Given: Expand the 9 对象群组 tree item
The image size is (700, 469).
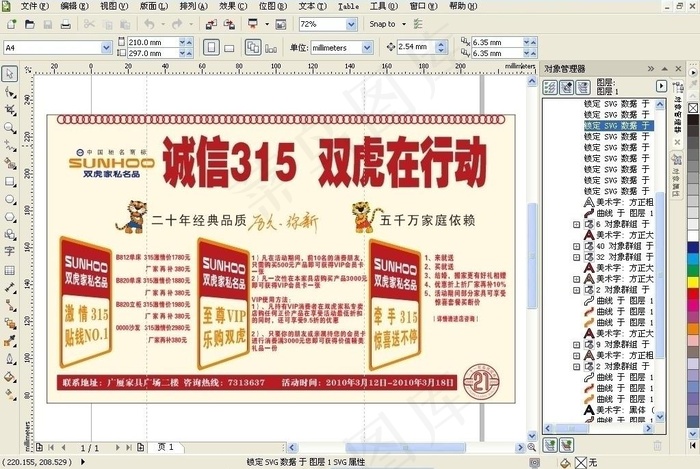Looking at the screenshot, I should (x=576, y=344).
